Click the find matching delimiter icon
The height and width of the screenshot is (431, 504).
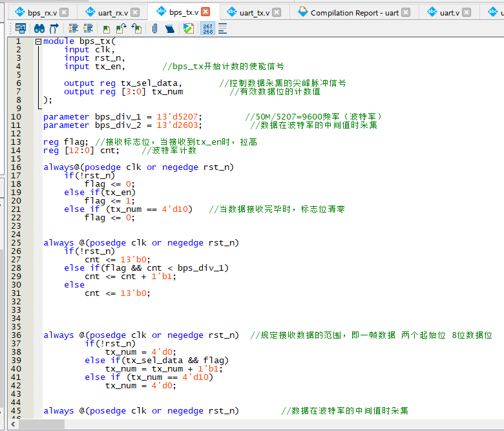tap(54, 28)
